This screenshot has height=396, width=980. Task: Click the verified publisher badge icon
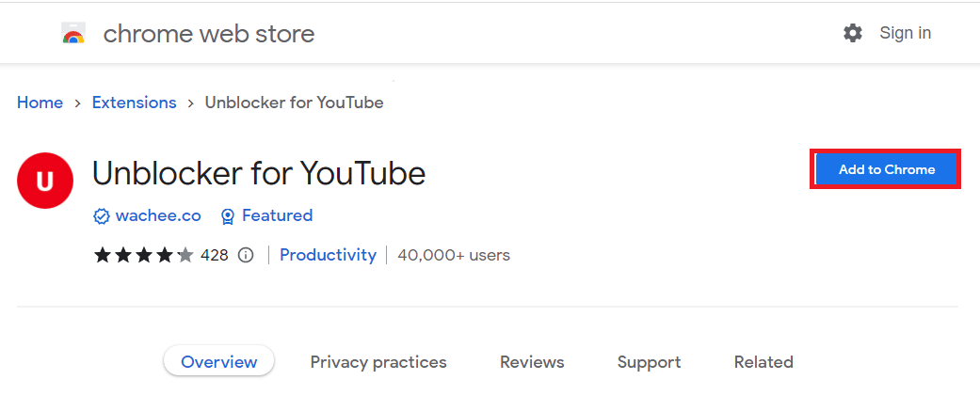coord(102,216)
